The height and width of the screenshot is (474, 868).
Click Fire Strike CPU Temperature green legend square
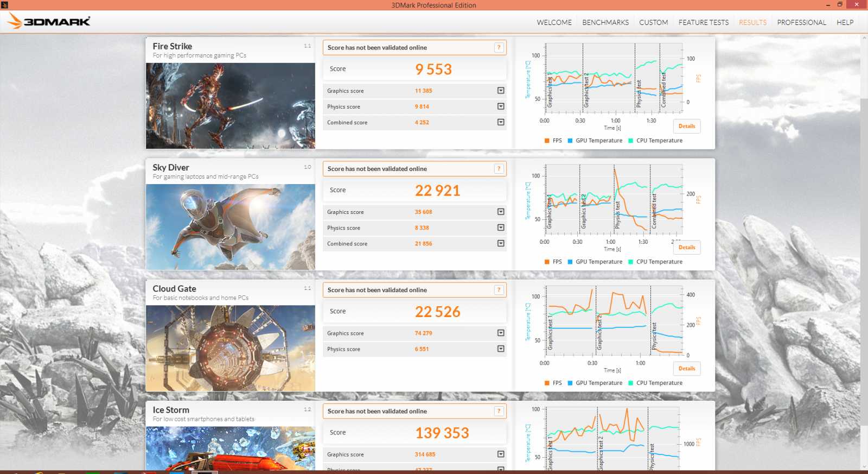click(631, 141)
